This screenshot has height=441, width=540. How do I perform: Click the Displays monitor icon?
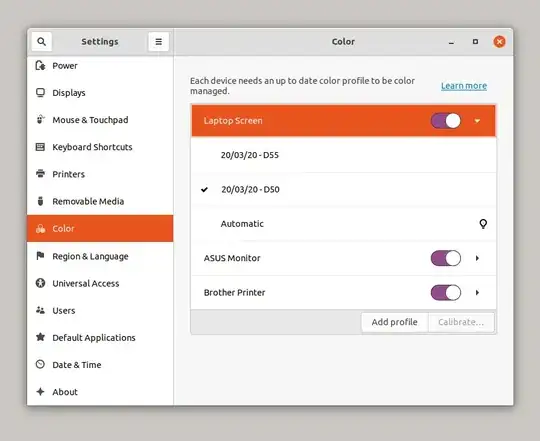pyautogui.click(x=41, y=93)
